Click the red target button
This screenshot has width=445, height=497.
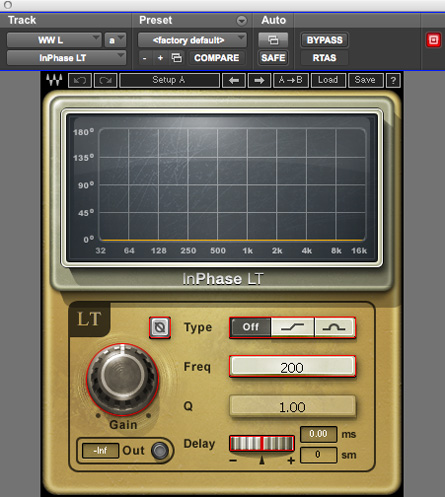point(433,40)
